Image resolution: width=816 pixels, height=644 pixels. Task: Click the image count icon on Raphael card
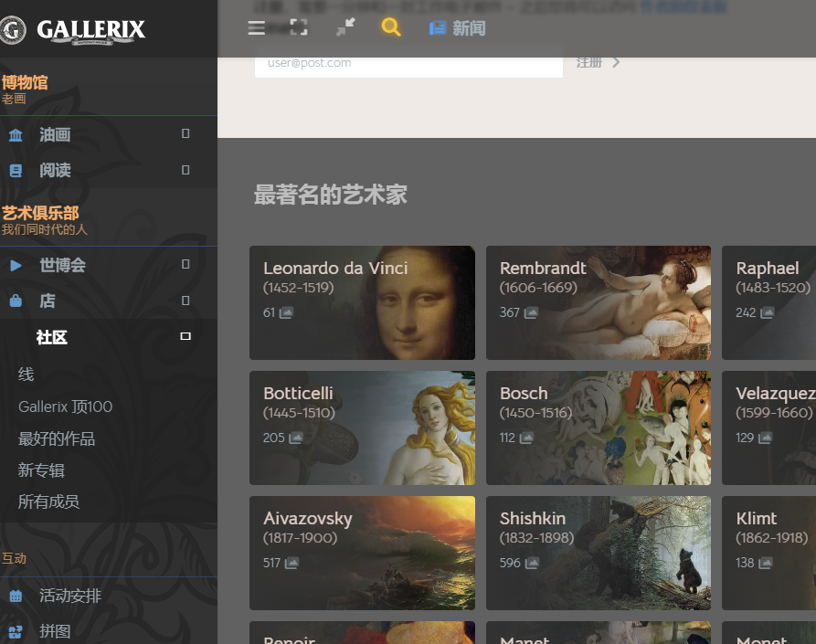(x=767, y=312)
